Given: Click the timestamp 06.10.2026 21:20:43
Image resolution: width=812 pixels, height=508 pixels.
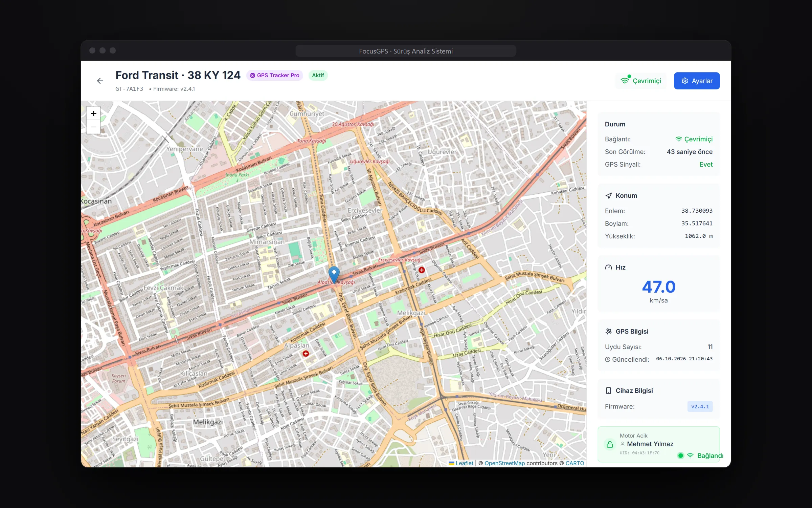Looking at the screenshot, I should tap(684, 359).
